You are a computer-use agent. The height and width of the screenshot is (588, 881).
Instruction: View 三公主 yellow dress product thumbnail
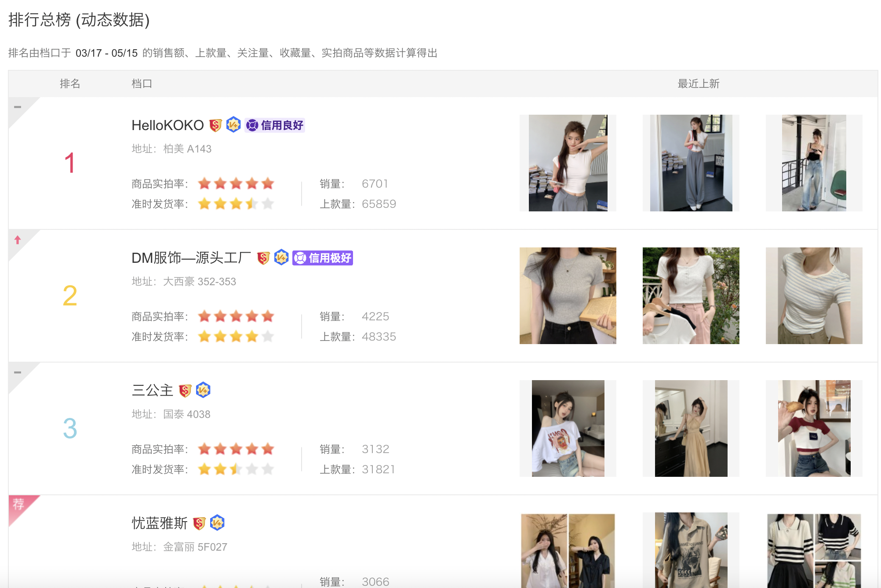[691, 428]
